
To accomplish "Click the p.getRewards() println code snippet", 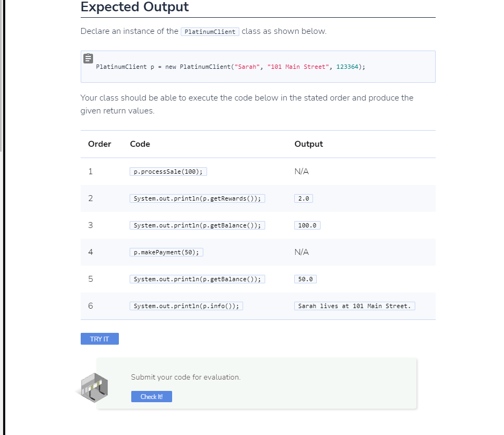I will point(197,198).
